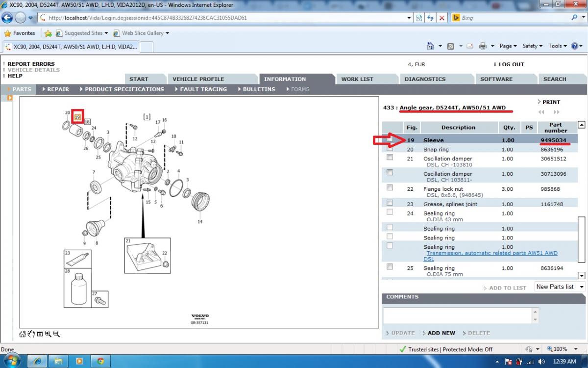
Task: Check Sealing ring O.DIA 43 mm checkbox
Action: pos(390,212)
